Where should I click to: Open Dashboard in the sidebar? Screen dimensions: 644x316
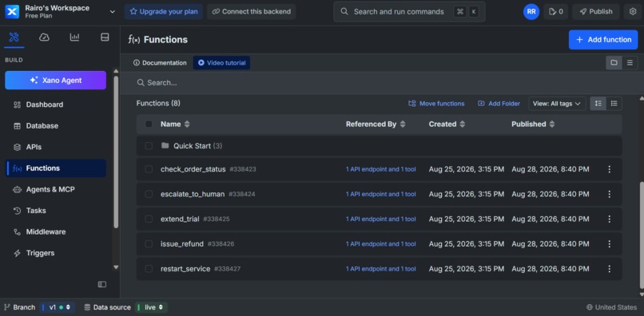click(x=55, y=105)
